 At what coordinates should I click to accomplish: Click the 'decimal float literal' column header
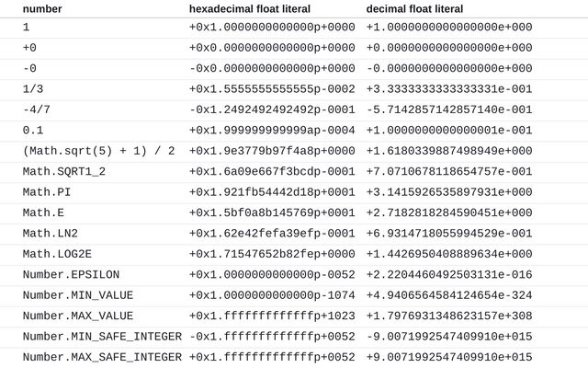coord(414,9)
